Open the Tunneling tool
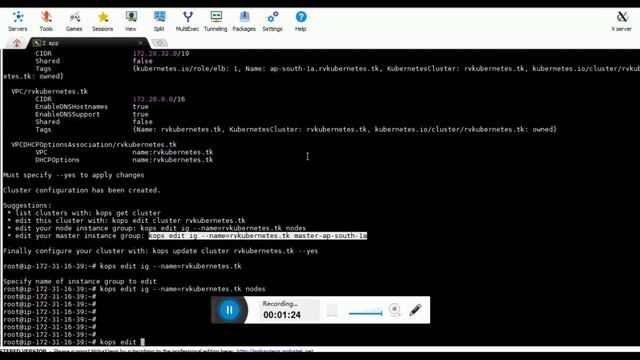 (x=216, y=21)
